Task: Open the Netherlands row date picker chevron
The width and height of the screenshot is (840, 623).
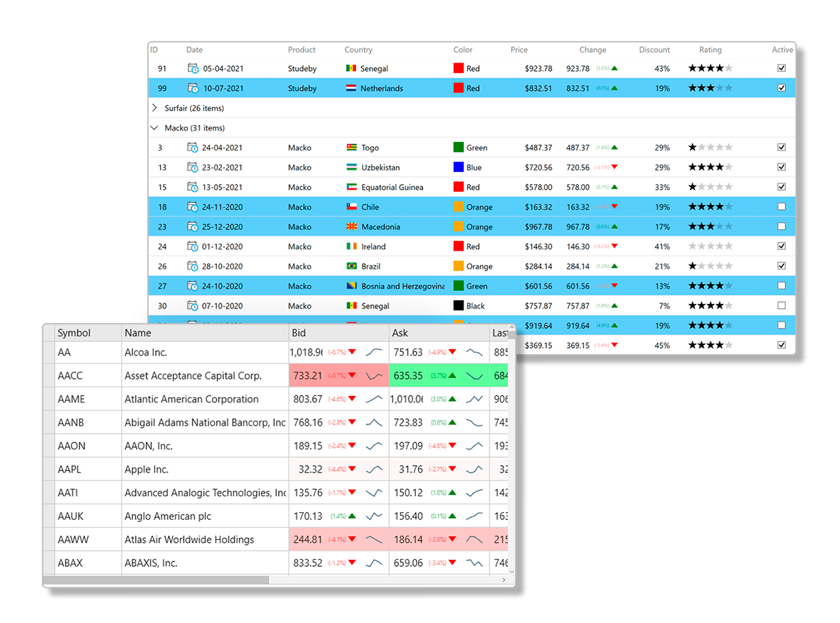Action: [x=193, y=88]
